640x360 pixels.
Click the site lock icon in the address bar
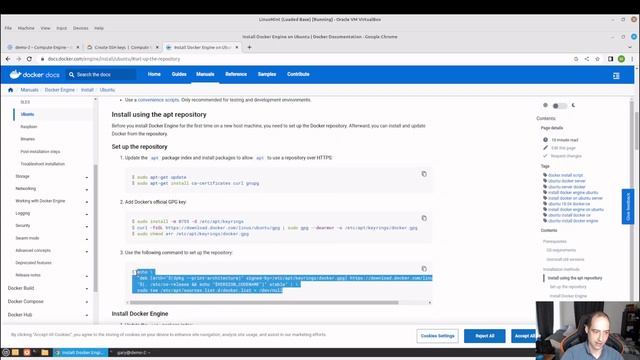coord(42,59)
